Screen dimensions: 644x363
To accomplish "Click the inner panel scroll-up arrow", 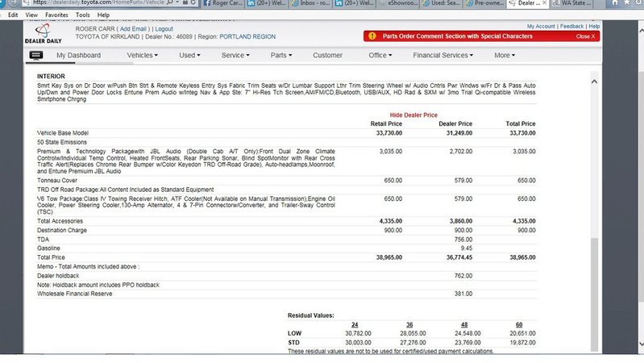I will point(594,81).
